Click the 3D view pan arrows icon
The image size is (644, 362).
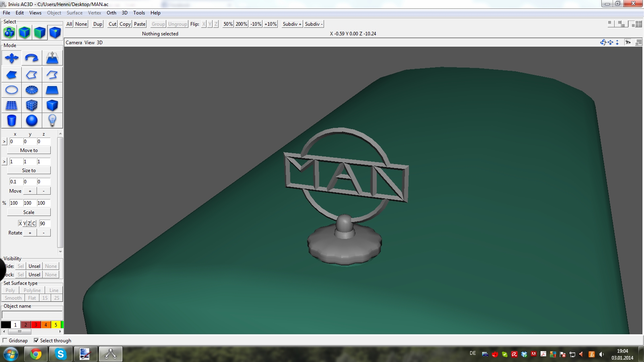pos(611,42)
